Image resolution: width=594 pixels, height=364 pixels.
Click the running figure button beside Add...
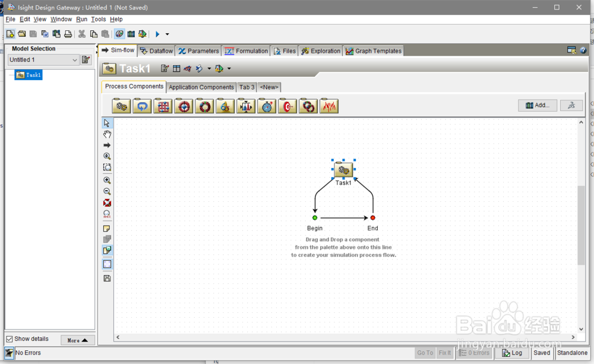tap(572, 105)
